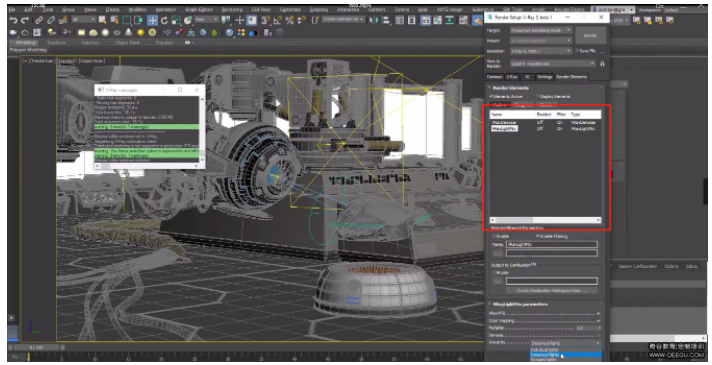Open the Target rendering mode dropdown

click(540, 30)
